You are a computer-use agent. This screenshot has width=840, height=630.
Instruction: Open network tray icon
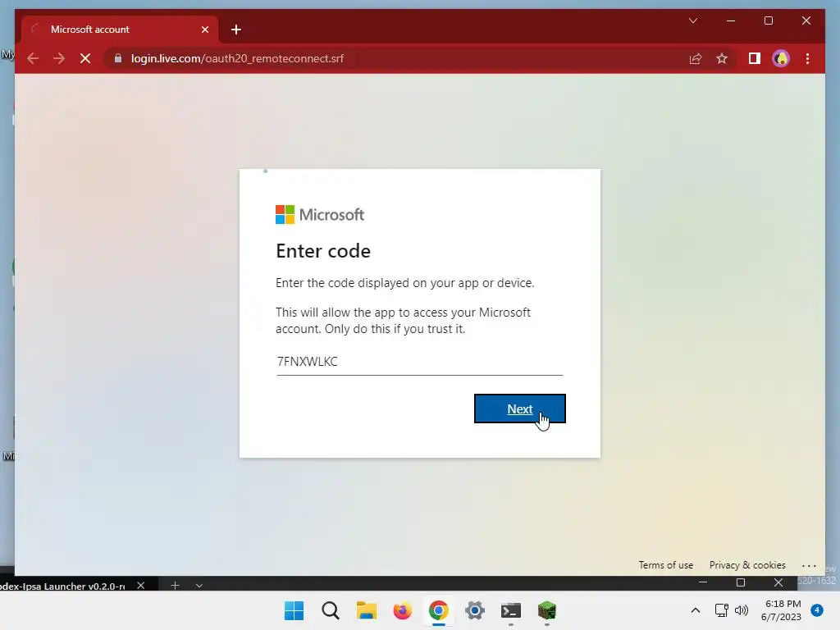722,610
